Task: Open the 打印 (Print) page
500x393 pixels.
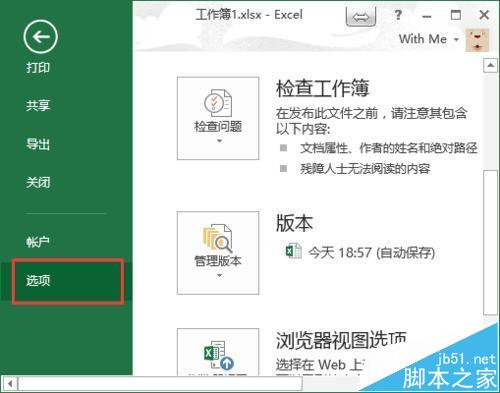Action: point(38,67)
